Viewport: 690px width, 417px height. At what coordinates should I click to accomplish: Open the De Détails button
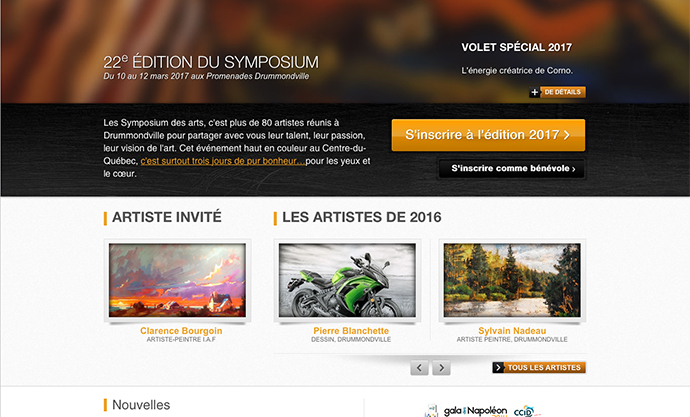[562, 92]
